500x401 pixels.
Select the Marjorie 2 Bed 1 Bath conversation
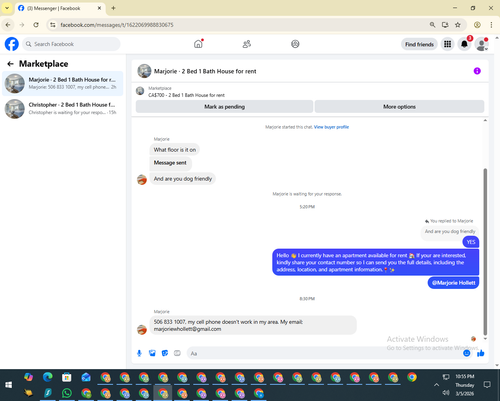63,83
